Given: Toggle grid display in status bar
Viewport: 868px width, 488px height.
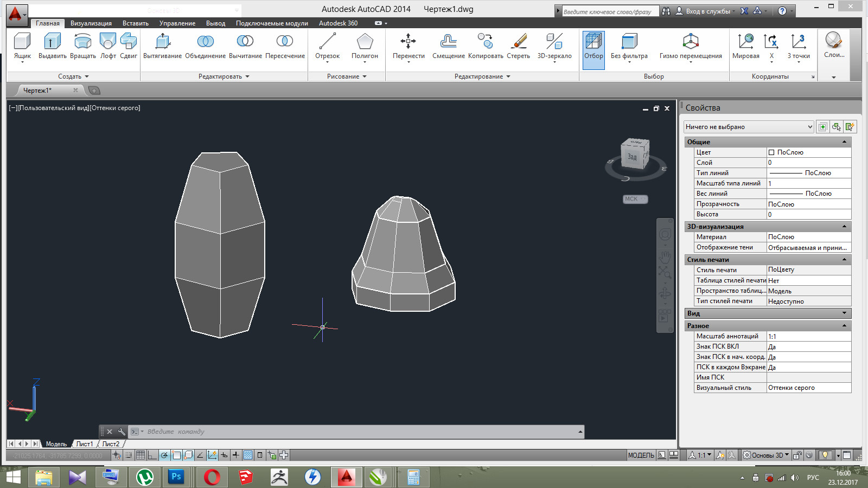Looking at the screenshot, I should coord(141,455).
